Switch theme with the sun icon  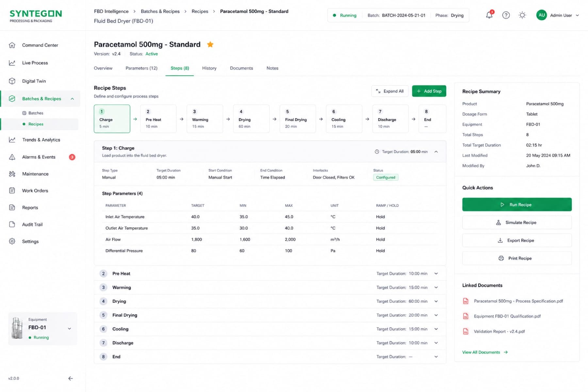[x=522, y=15]
